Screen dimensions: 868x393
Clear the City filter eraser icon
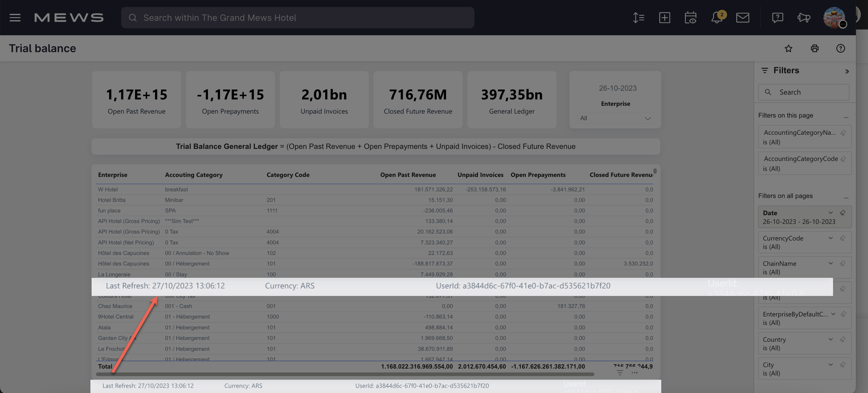click(842, 365)
